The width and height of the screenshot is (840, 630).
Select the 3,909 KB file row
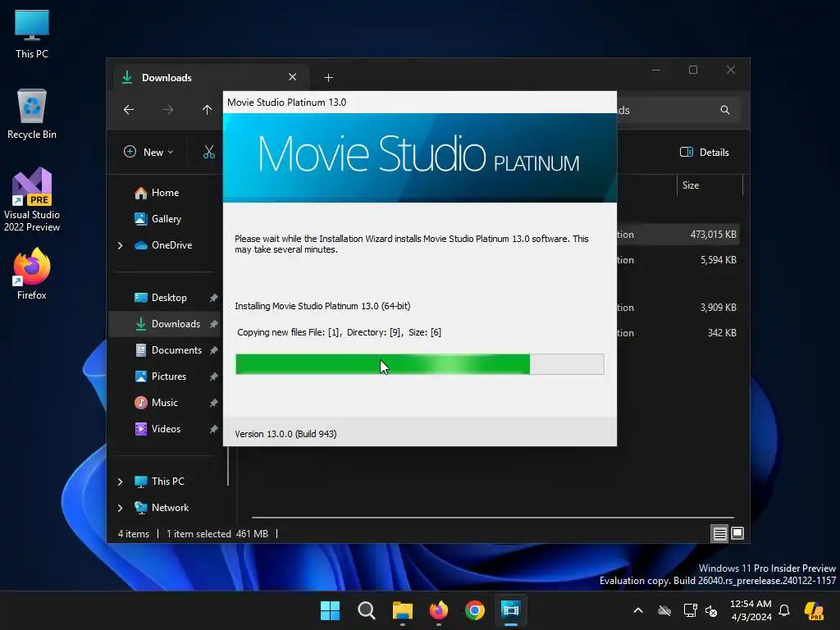pyautogui.click(x=678, y=308)
